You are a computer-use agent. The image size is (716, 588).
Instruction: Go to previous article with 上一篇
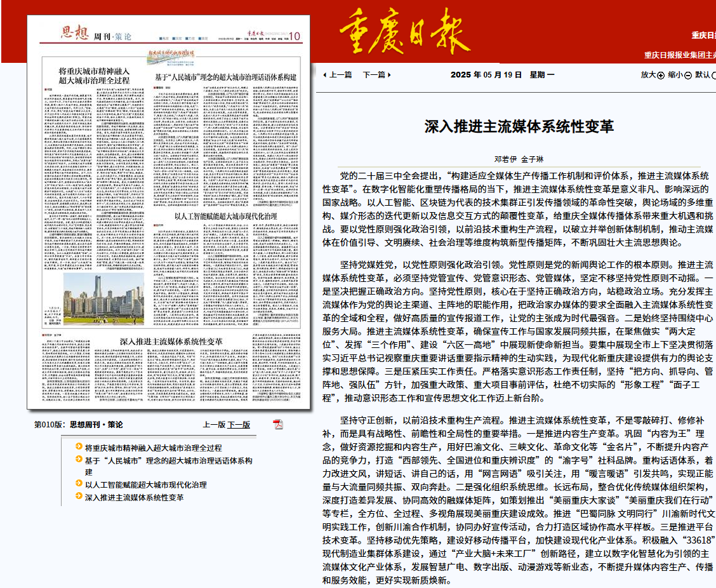337,74
